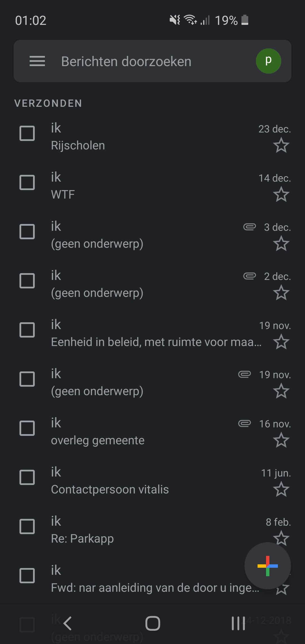
Task: Select checkbox for overleg gemeente email
Action: click(27, 428)
